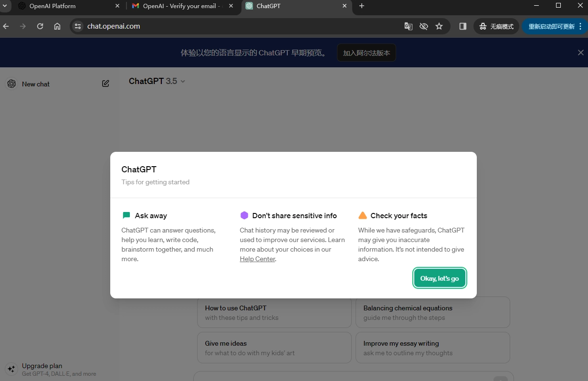Open the site information icon in address bar
This screenshot has height=381, width=588.
(x=78, y=26)
